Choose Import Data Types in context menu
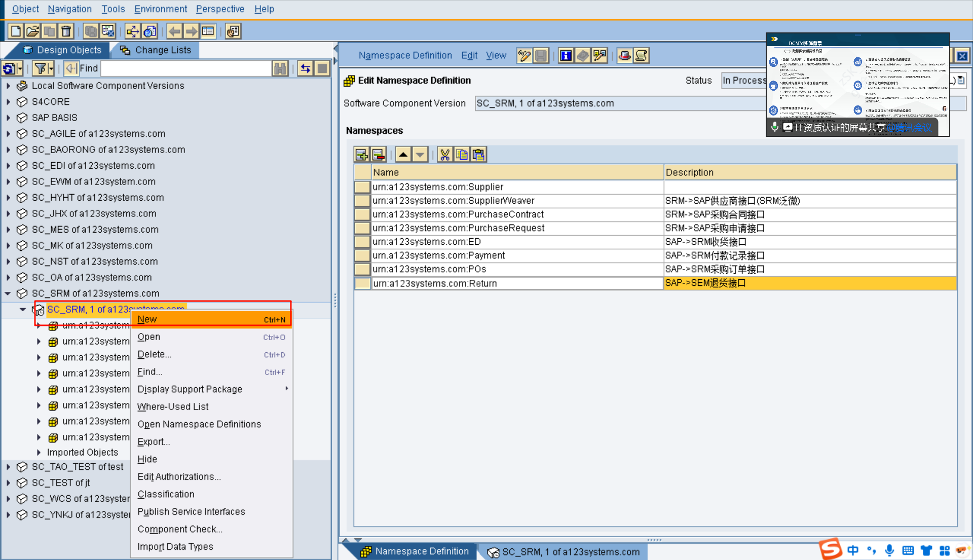Viewport: 973px width, 560px height. click(211, 546)
